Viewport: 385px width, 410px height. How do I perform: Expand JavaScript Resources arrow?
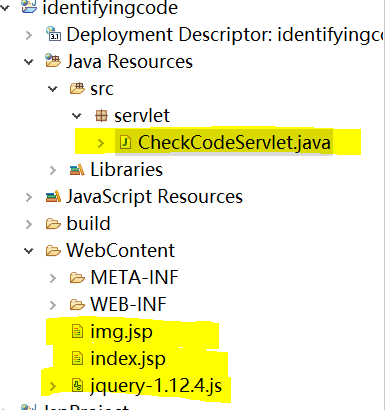tap(29, 197)
